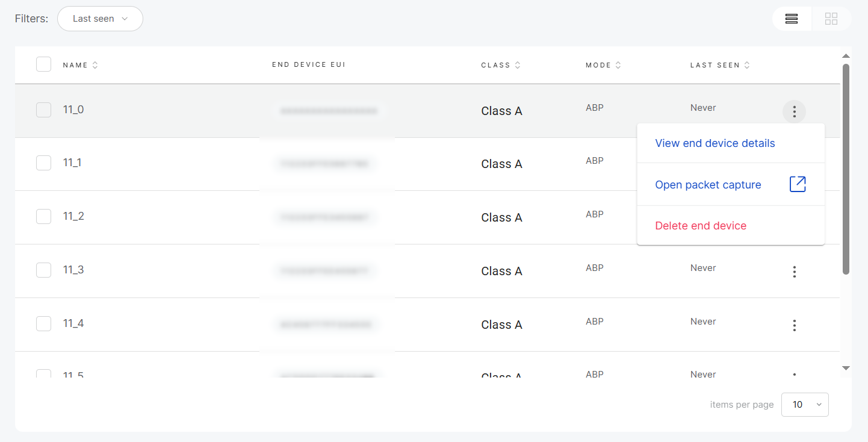Viewport: 868px width, 442px height.
Task: Choose Delete end device from the menu
Action: (x=701, y=225)
